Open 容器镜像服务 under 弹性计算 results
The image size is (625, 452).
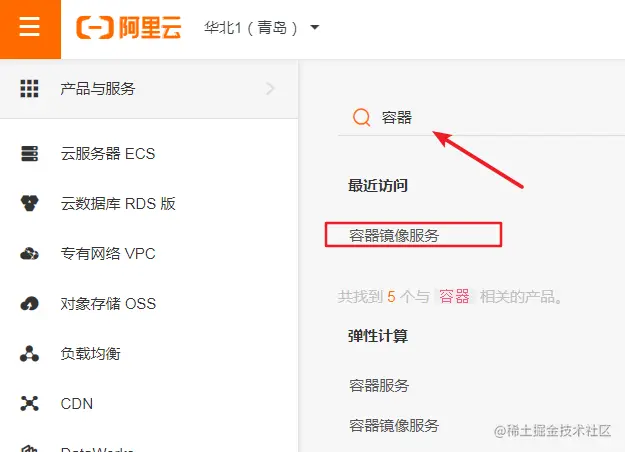click(x=394, y=426)
